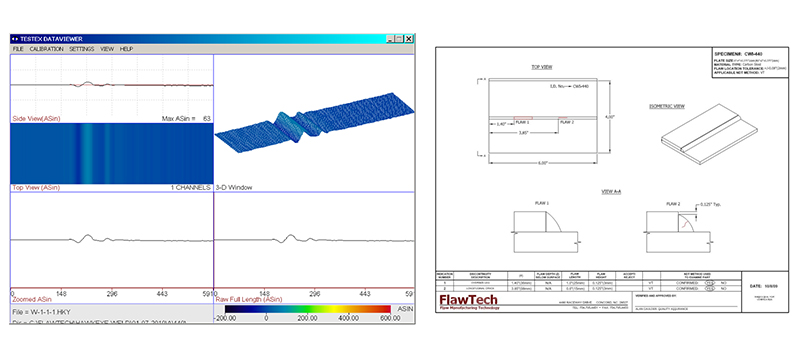Click the FlawTech logo on the drawing
The height and width of the screenshot is (360, 800).
(468, 299)
